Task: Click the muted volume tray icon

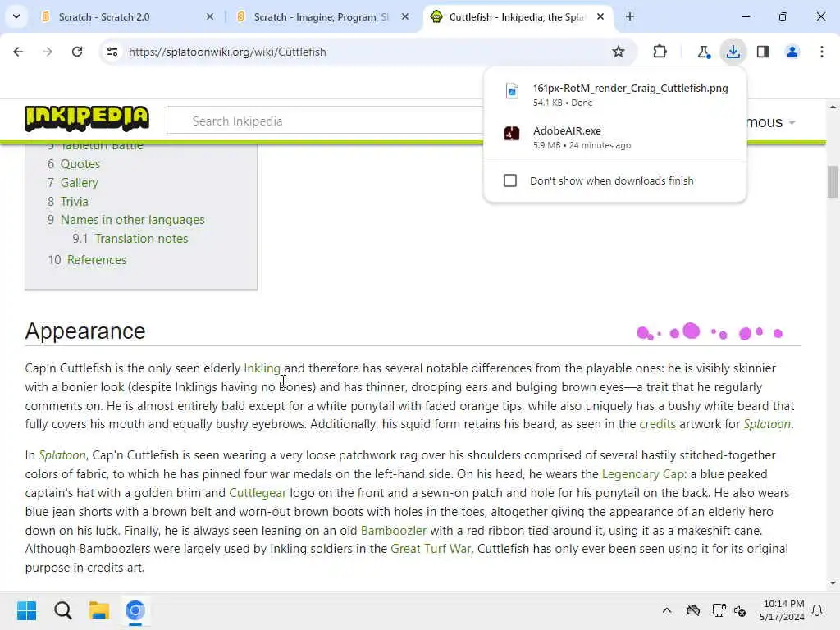Action: 741,610
